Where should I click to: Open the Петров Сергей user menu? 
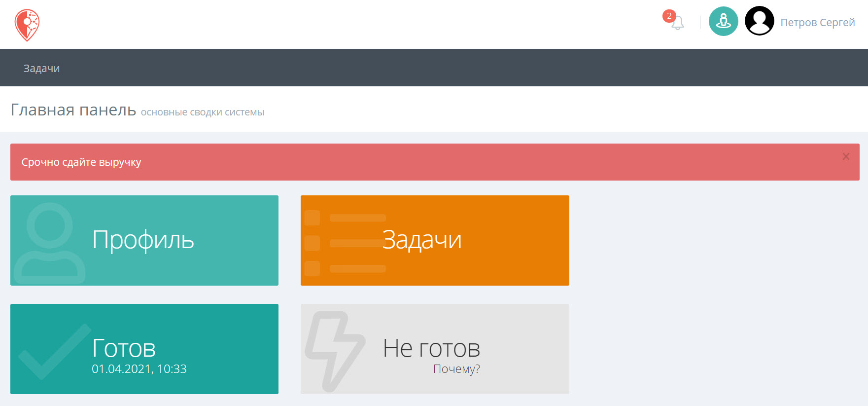(x=817, y=22)
